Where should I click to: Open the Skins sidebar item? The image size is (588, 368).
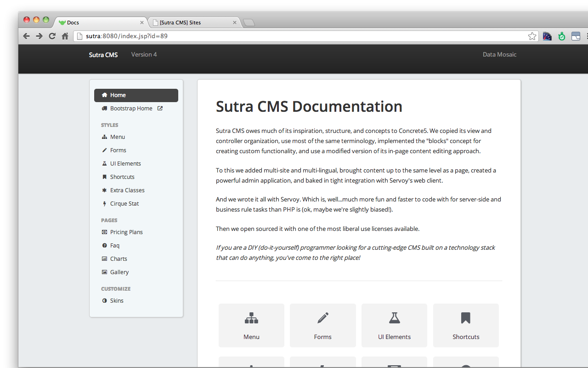(x=136, y=301)
